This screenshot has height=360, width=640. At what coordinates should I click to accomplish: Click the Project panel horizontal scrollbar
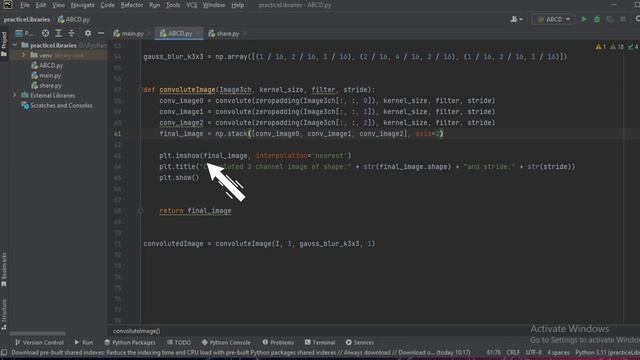(38, 333)
